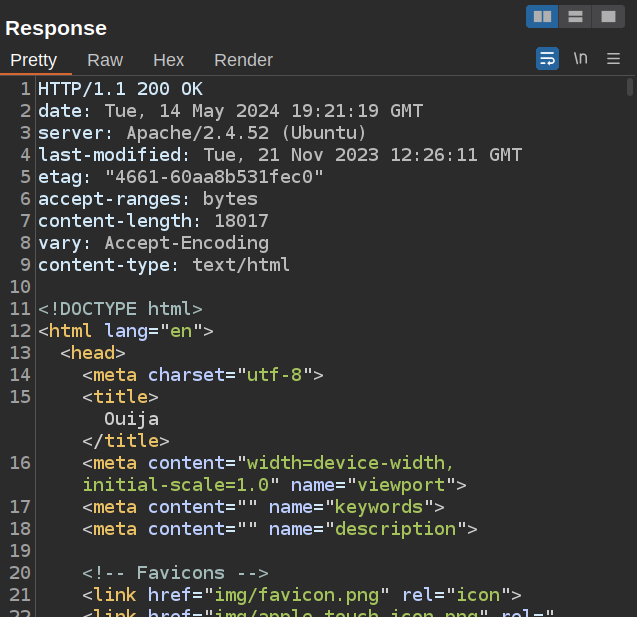Click the vertical scrollbar thumb
The height and width of the screenshot is (617, 637).
click(630, 87)
